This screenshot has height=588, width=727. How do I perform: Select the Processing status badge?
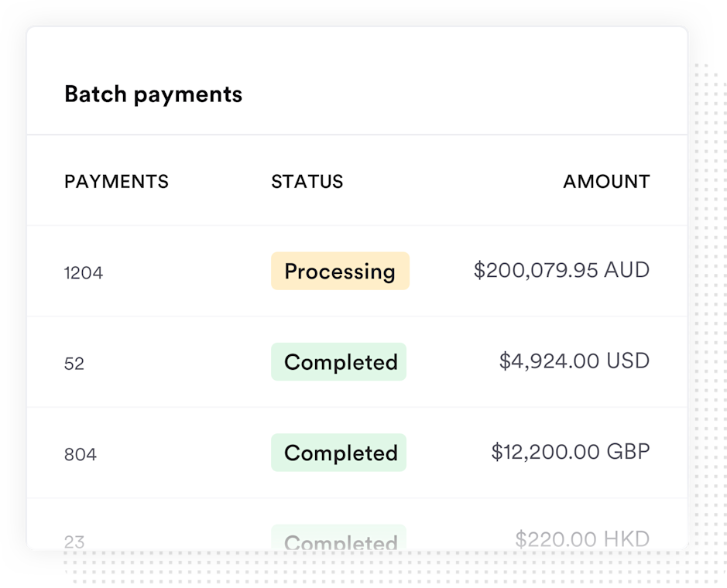340,271
